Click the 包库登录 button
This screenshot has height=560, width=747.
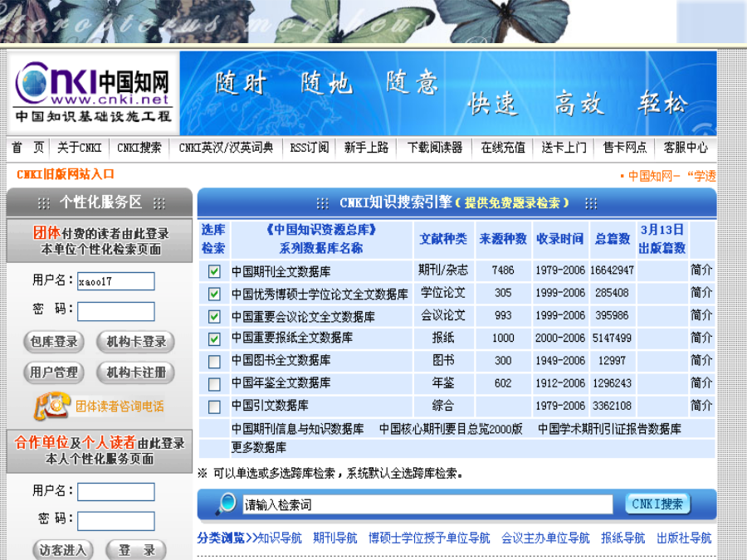tap(54, 342)
